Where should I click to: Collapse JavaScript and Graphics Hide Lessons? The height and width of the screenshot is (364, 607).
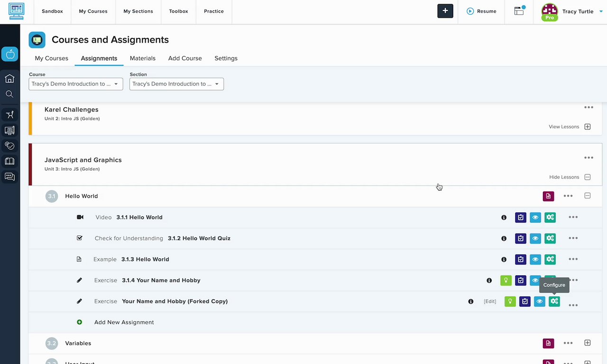pyautogui.click(x=570, y=177)
